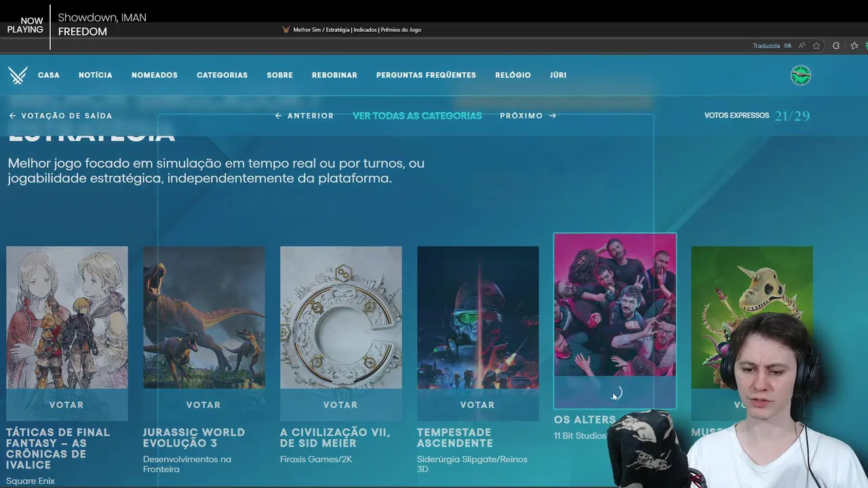Open PERGUNTAS FREQÜENTES nav item
Viewport: 868px width, 488px height.
click(x=426, y=75)
